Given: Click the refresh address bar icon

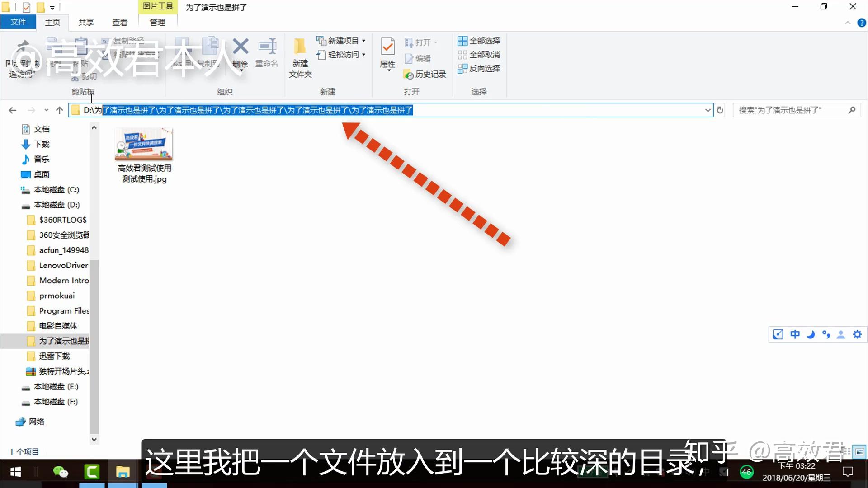Looking at the screenshot, I should click(x=720, y=110).
